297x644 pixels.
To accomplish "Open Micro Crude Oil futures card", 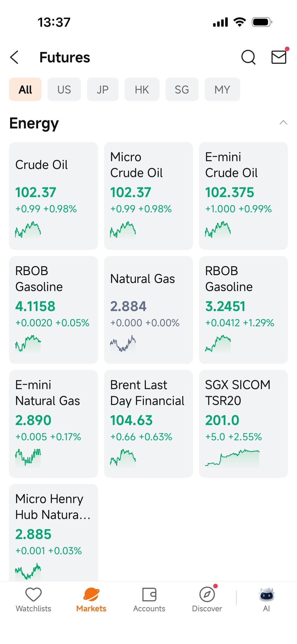I will (x=148, y=196).
